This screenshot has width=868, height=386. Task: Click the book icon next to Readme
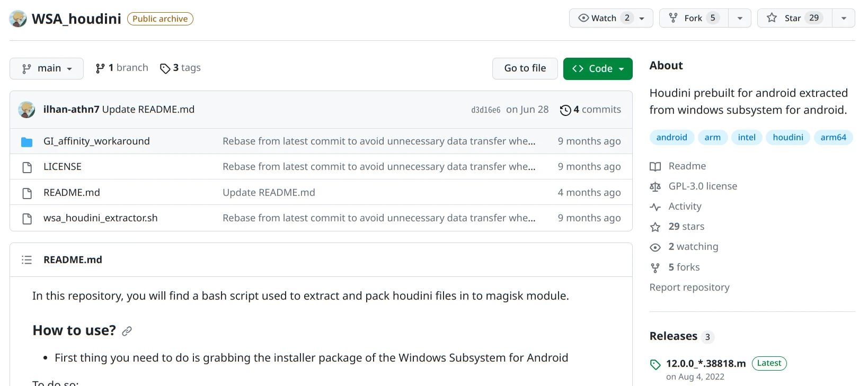656,166
